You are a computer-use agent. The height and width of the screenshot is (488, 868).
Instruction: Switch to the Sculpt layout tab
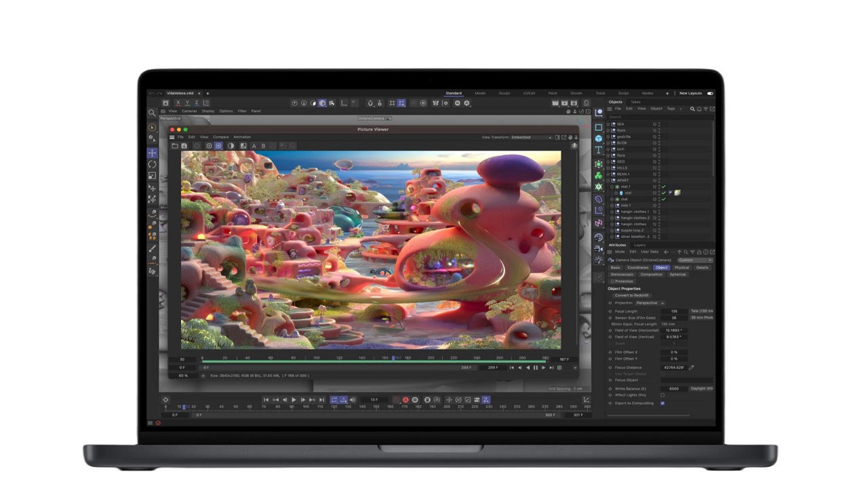tap(504, 94)
